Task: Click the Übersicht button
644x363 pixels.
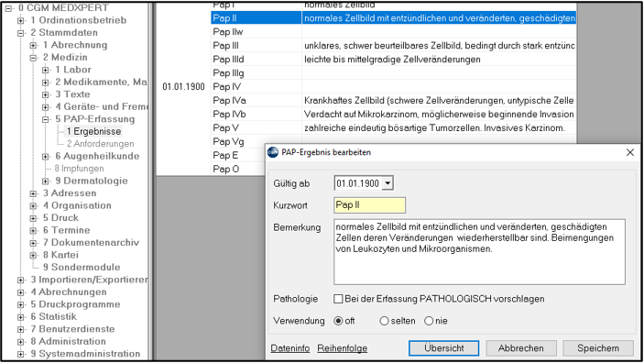Action: 443,348
